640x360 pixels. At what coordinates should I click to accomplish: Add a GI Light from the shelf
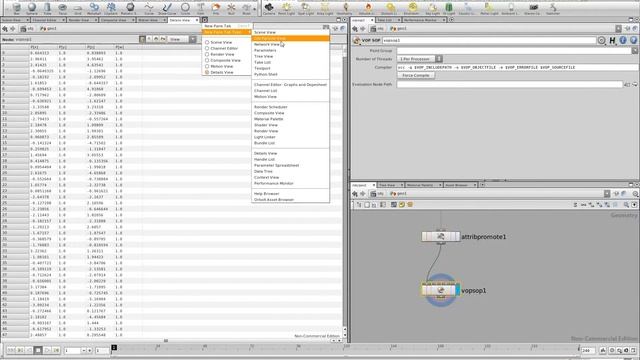[x=449, y=8]
